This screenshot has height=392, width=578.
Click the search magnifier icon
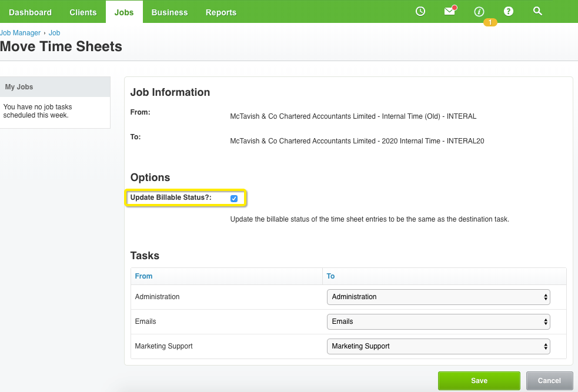[537, 11]
